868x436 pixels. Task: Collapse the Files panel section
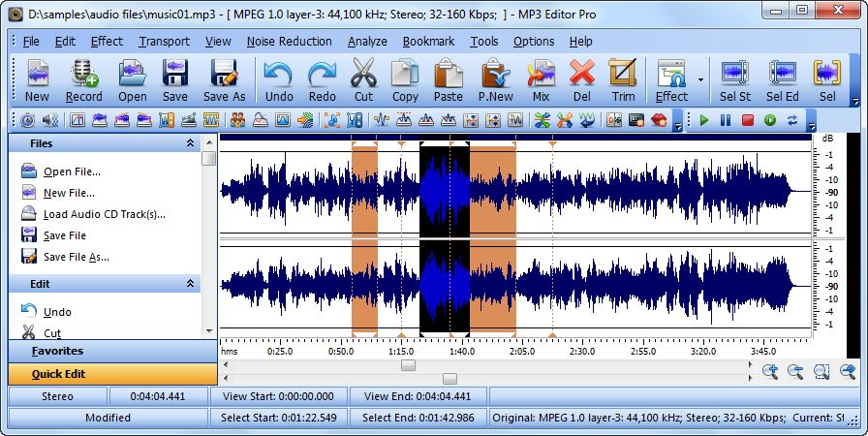point(191,143)
